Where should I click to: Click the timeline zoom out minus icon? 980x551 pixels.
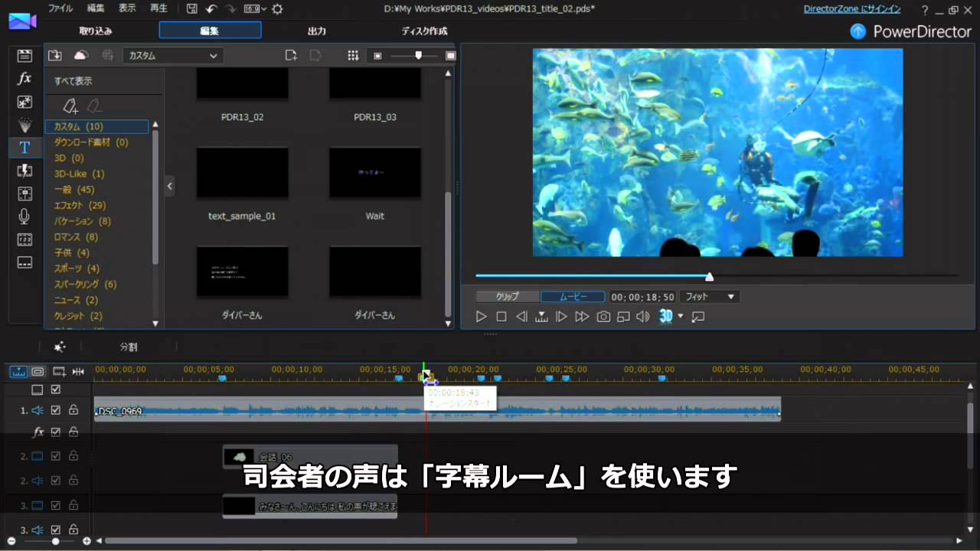[x=11, y=541]
